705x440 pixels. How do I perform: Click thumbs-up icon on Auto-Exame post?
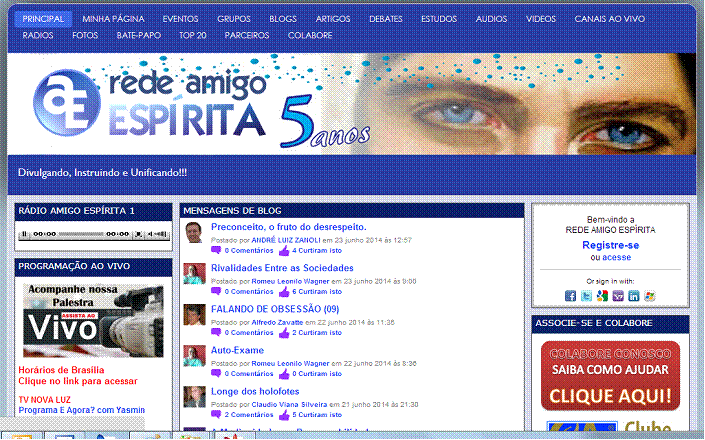click(284, 373)
